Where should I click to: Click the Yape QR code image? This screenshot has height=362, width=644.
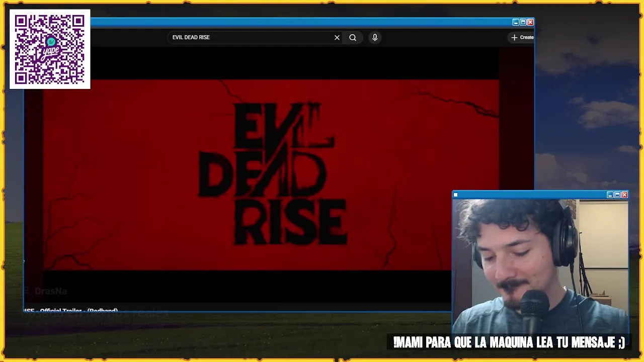[50, 49]
